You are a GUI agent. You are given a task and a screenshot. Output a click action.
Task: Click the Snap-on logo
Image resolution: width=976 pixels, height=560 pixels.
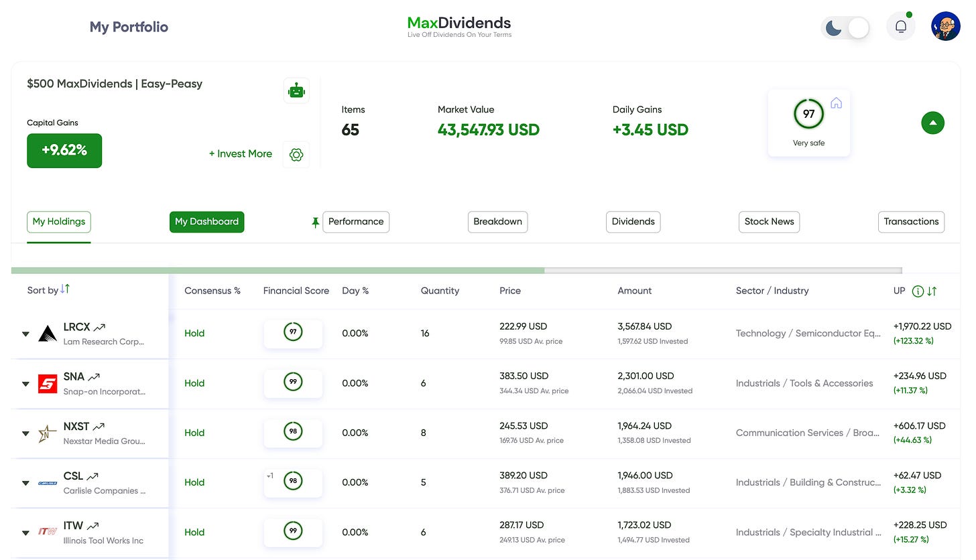pyautogui.click(x=48, y=383)
